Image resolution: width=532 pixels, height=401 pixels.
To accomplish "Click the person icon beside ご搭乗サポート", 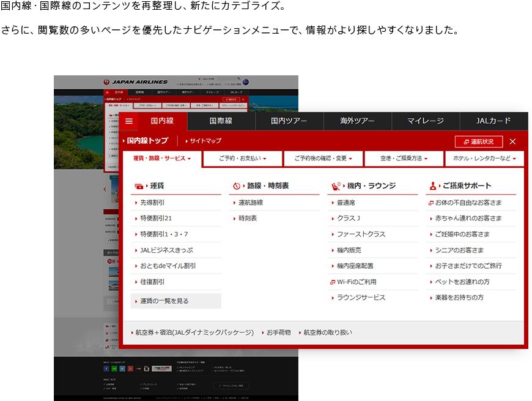I will tap(434, 185).
